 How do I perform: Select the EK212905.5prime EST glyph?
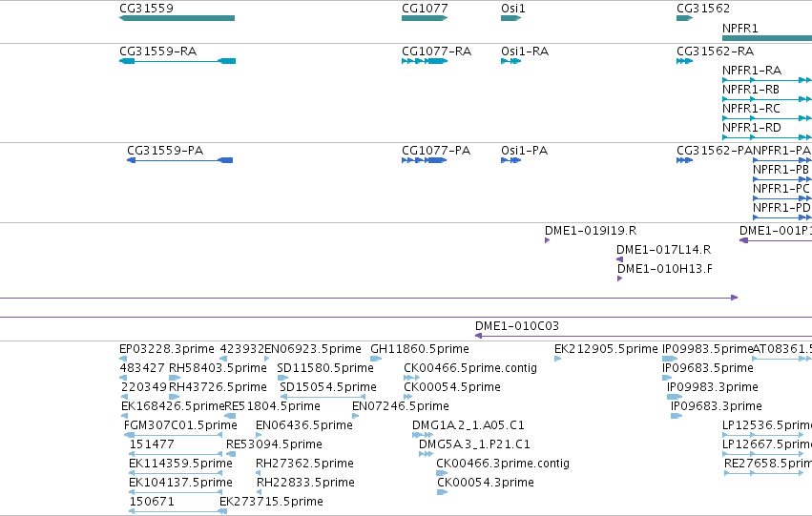558,359
